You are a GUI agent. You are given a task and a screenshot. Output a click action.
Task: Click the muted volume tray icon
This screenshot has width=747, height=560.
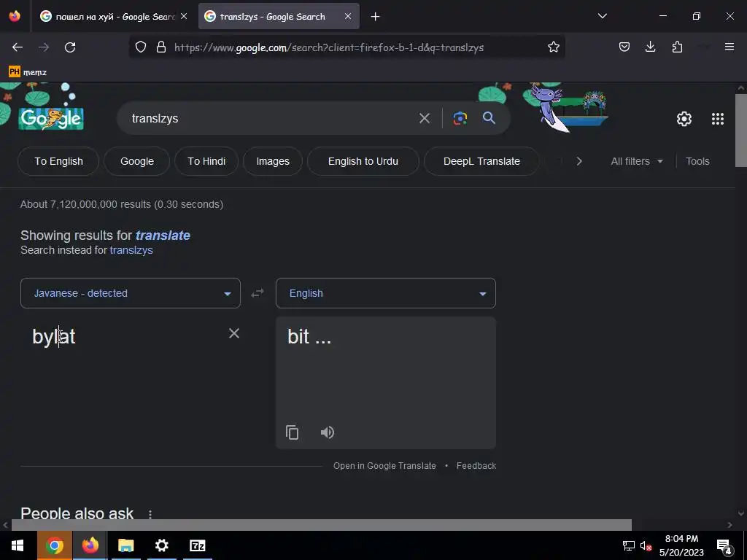pyautogui.click(x=646, y=545)
